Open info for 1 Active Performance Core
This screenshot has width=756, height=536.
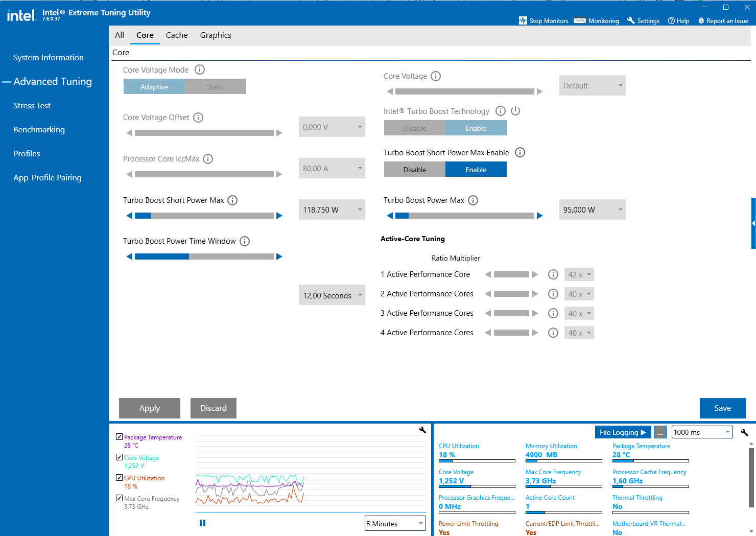coord(553,274)
